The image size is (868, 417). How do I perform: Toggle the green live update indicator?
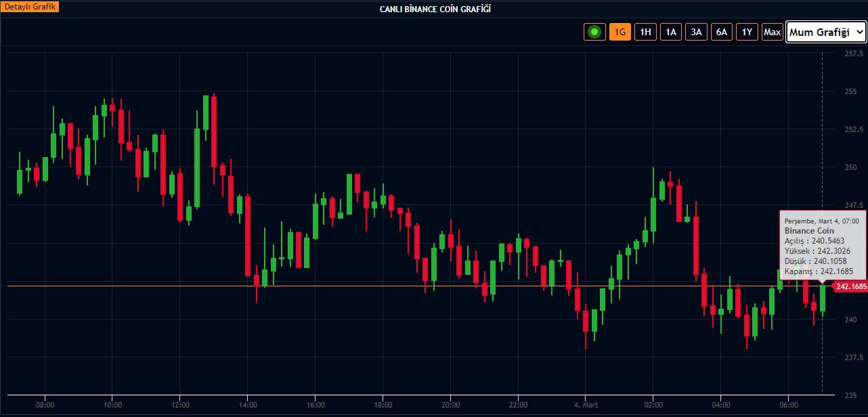click(x=594, y=31)
